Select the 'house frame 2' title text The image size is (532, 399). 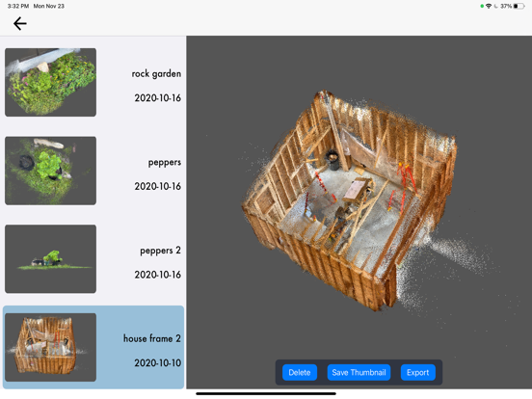pos(152,338)
